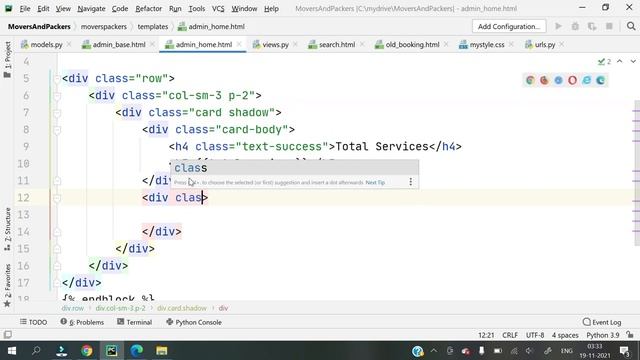The image size is (640, 360).
Task: Open the line separator CRLF selector
Action: click(x=510, y=335)
